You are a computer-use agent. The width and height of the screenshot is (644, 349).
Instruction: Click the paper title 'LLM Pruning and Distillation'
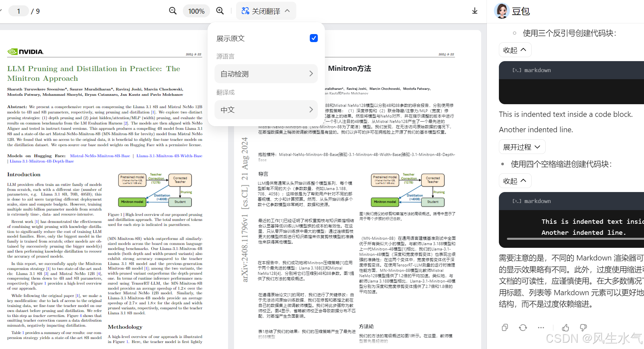tap(94, 73)
